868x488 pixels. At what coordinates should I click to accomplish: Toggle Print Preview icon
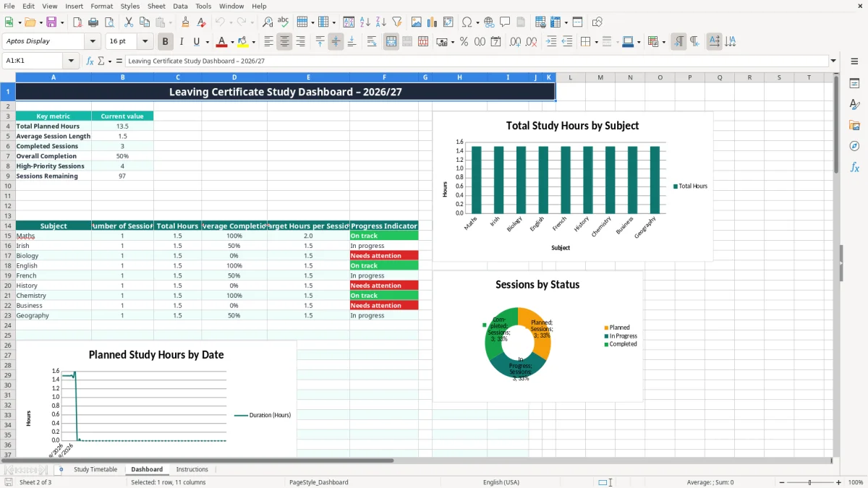[110, 22]
